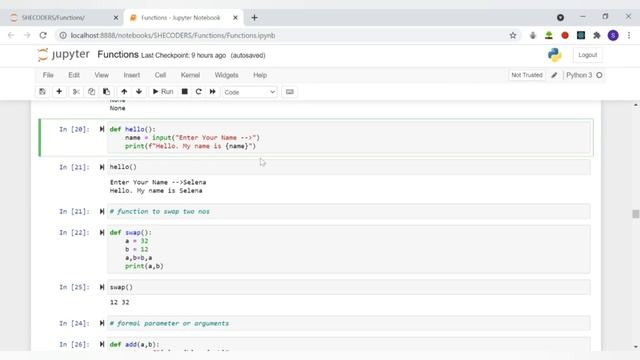640x360 pixels.
Task: Click the 'Last Checkpoint: 9 hours ago' text
Action: 183,56
